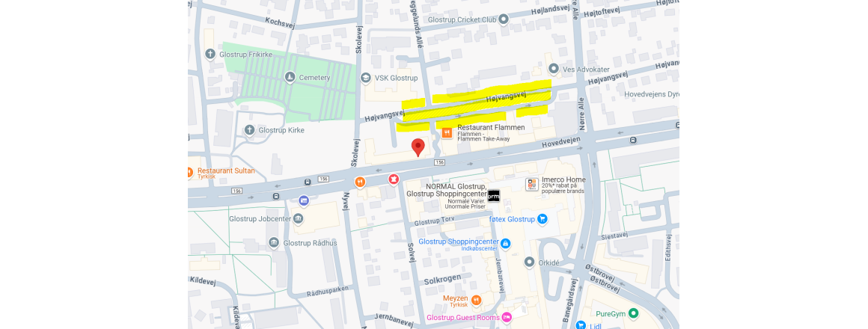Select the Glostrup Rådhus town hall icon
Image resolution: width=868 pixels, height=329 pixels.
[274, 243]
